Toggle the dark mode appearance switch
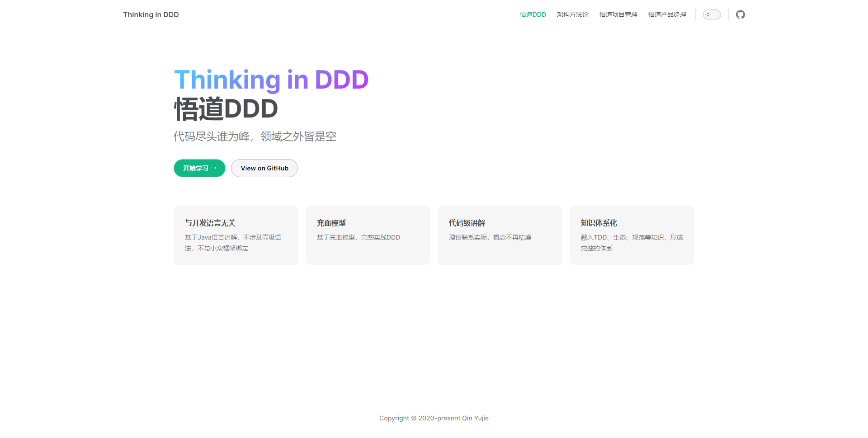 pos(712,14)
